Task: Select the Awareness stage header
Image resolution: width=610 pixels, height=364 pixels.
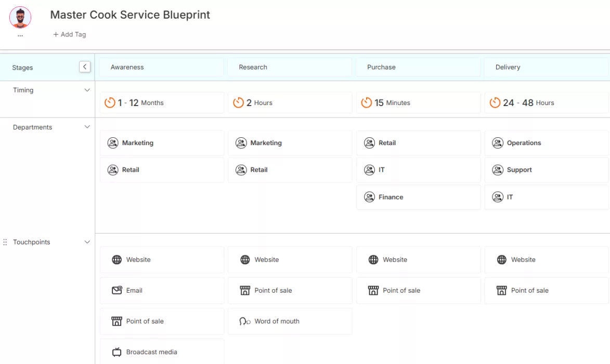Action: (126, 67)
